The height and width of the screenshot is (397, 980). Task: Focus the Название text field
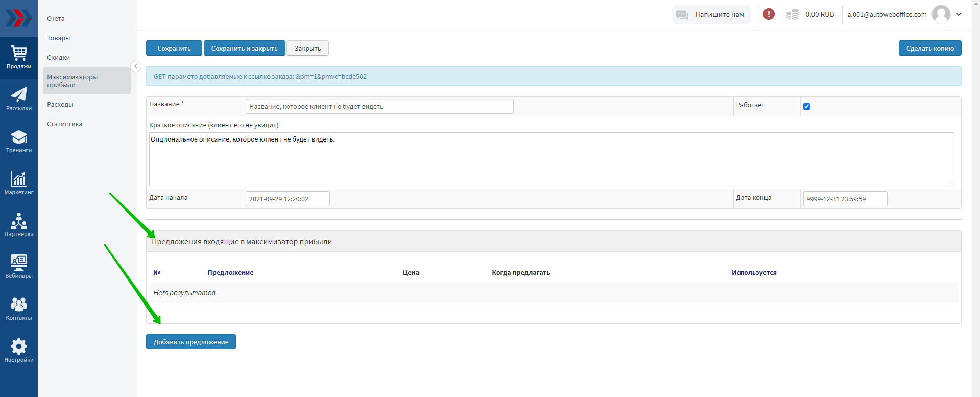pos(379,106)
